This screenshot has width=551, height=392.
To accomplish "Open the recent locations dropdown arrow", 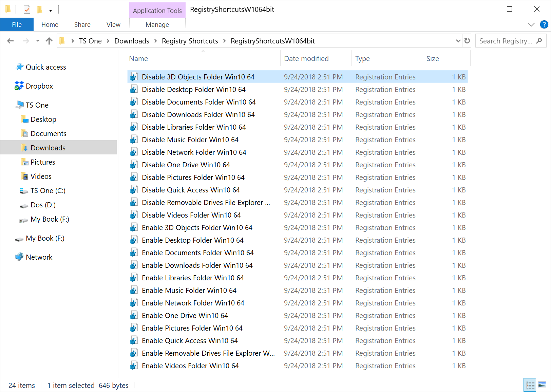I will tap(38, 41).
